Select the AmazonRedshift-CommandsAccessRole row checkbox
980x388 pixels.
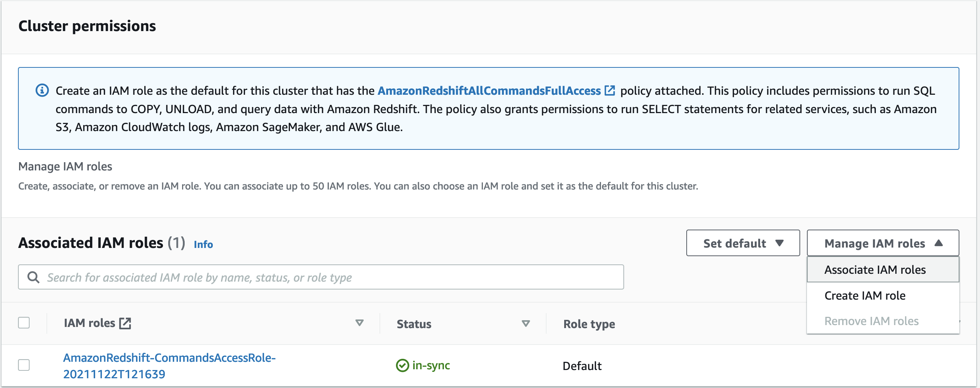(24, 365)
